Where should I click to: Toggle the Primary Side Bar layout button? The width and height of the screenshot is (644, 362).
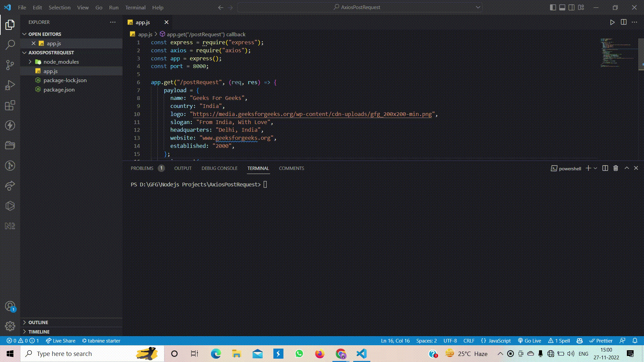tap(553, 7)
